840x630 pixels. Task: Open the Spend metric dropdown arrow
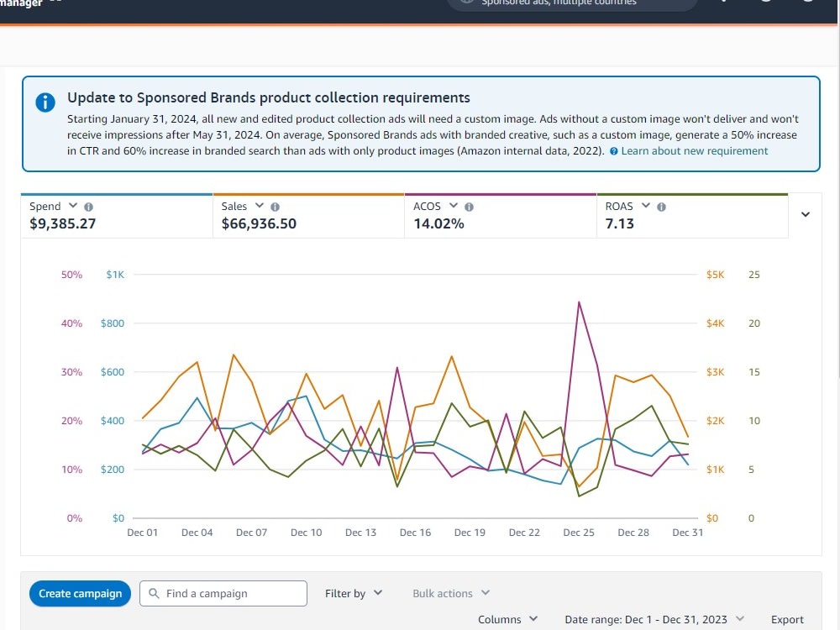(x=73, y=206)
